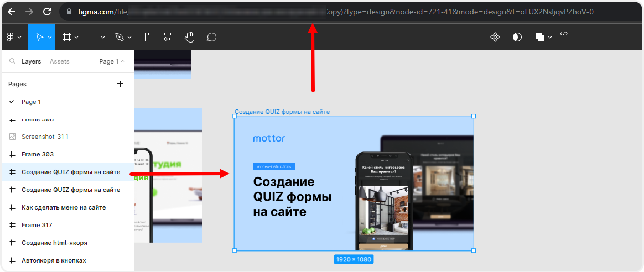
Task: Select the Frame tool
Action: coord(66,37)
